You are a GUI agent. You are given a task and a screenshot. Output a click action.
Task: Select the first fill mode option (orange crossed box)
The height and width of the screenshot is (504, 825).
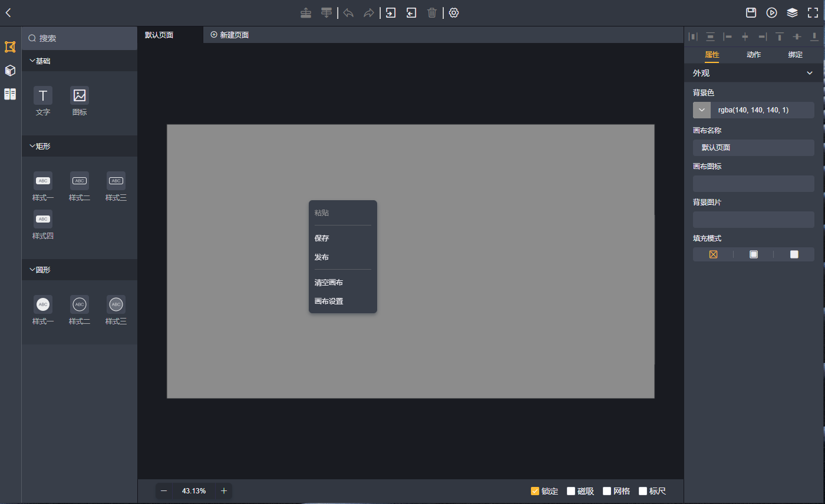[713, 254]
